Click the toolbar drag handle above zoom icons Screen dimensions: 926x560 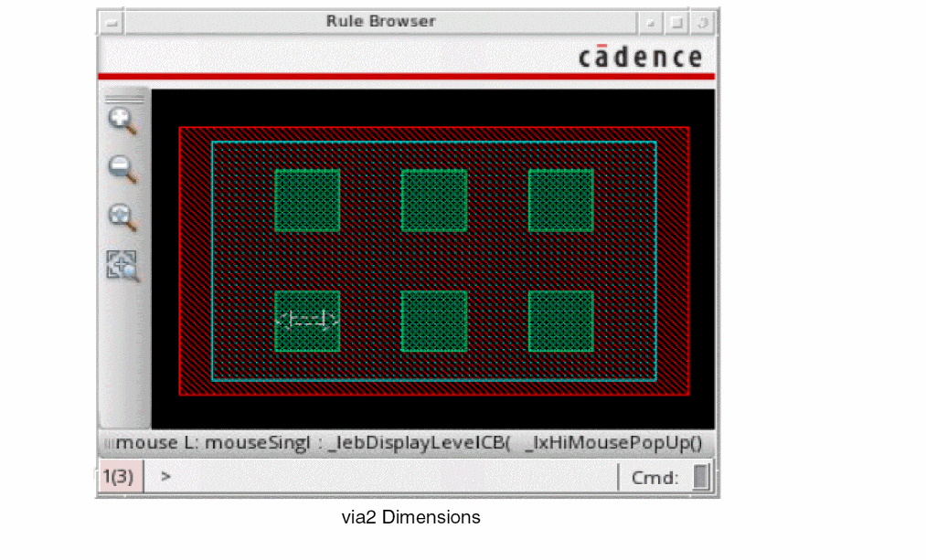(124, 98)
